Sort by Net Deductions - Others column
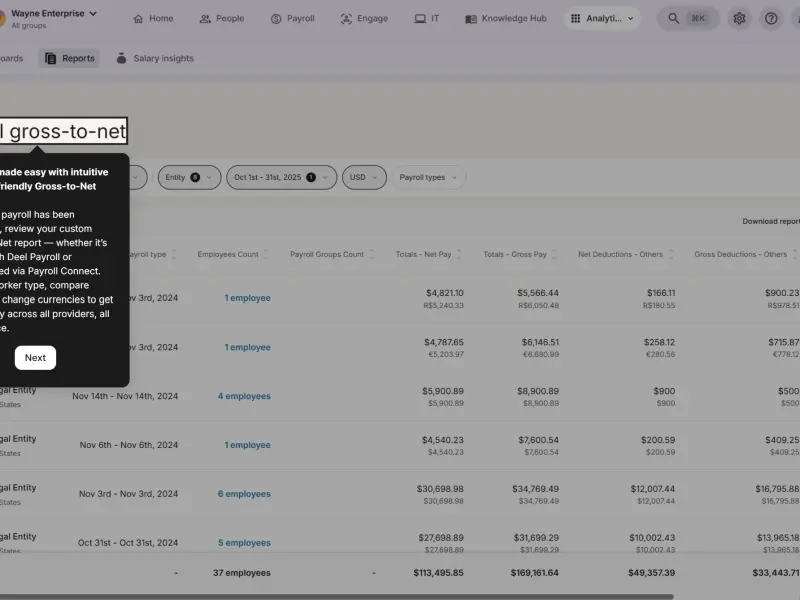This screenshot has height=600, width=800. [671, 254]
